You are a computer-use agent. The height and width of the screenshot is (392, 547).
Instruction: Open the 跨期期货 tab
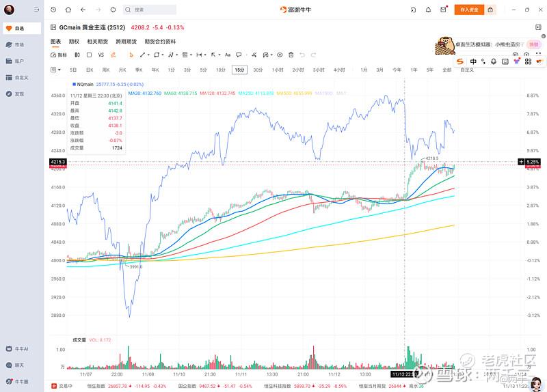pyautogui.click(x=126, y=42)
